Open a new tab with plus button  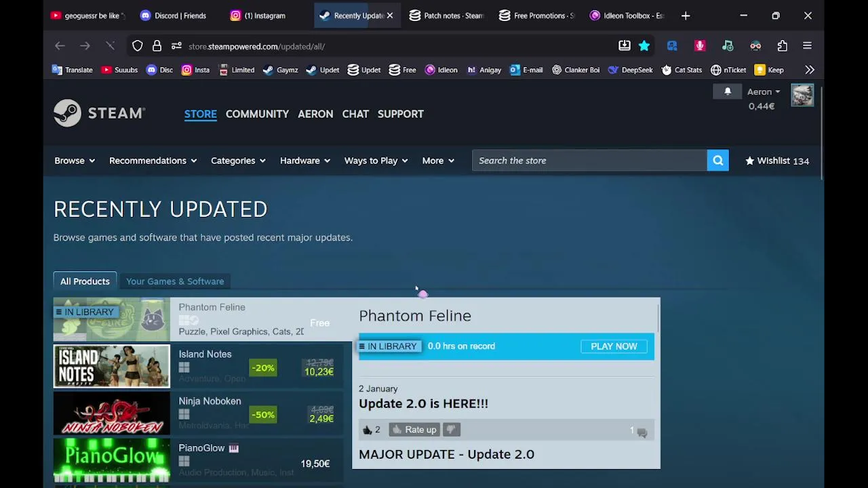(686, 16)
